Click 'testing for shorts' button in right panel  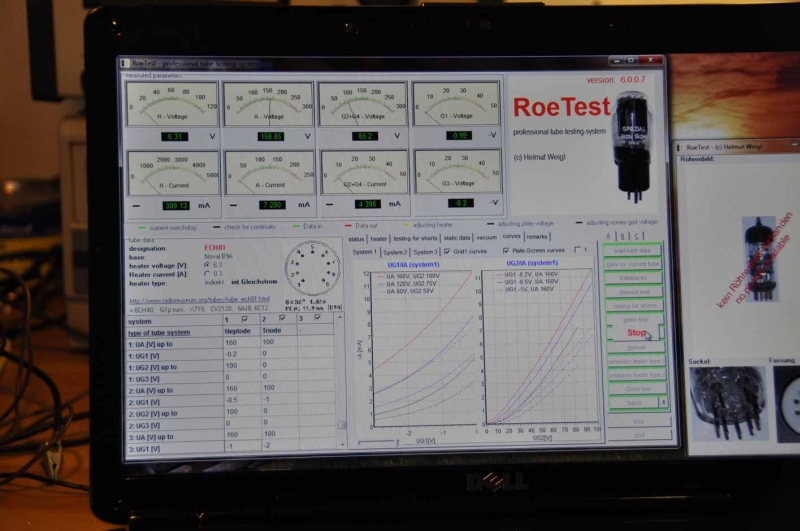click(x=634, y=306)
